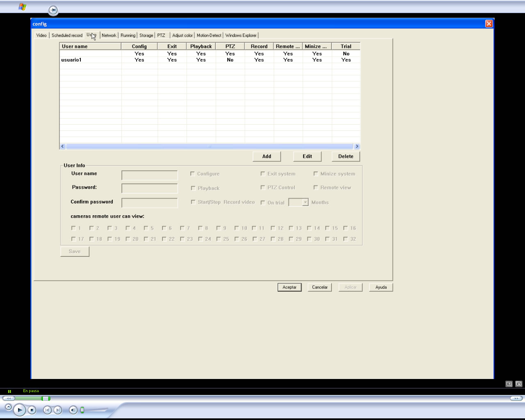
Task: Toggle the Configure checkbox
Action: pyautogui.click(x=192, y=174)
